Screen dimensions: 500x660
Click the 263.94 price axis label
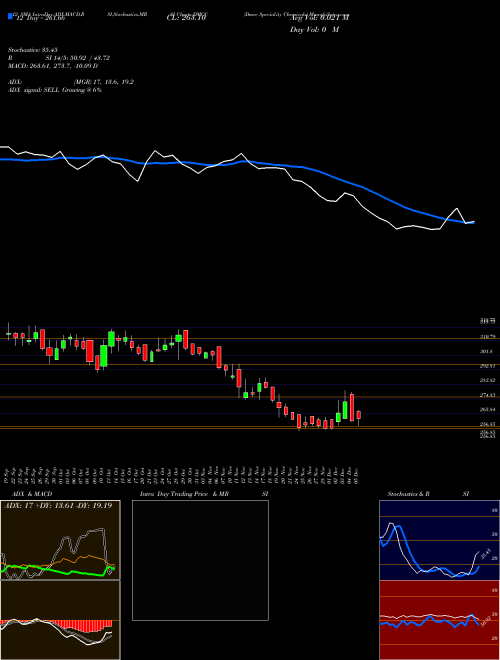pyautogui.click(x=488, y=410)
